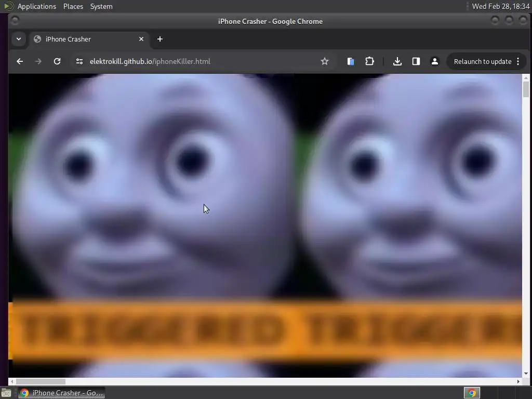Open the Applications menu

pyautogui.click(x=37, y=6)
